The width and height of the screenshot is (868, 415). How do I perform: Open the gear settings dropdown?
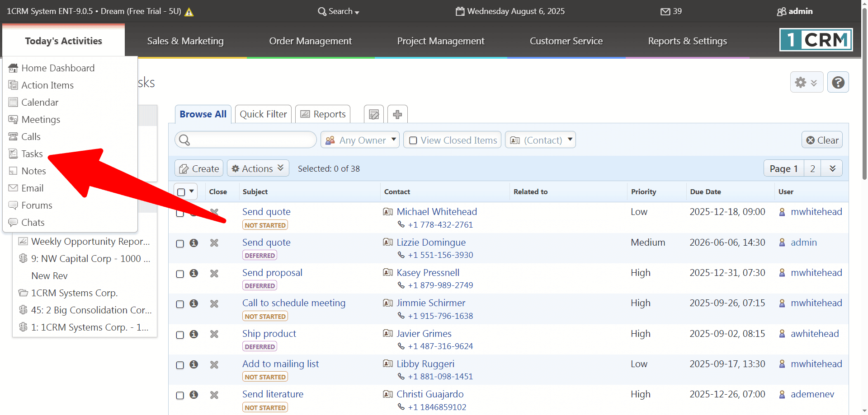[807, 83]
